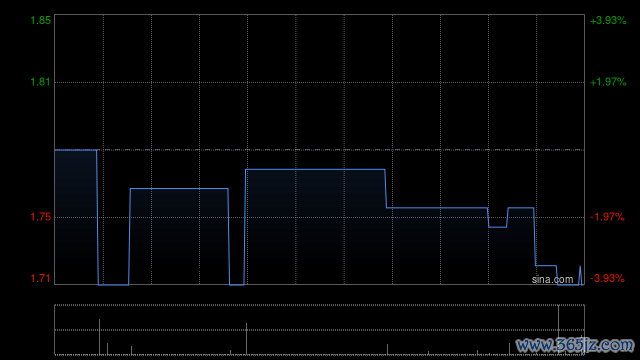
Task: Click the -1.97% percentage label
Action: tap(607, 217)
